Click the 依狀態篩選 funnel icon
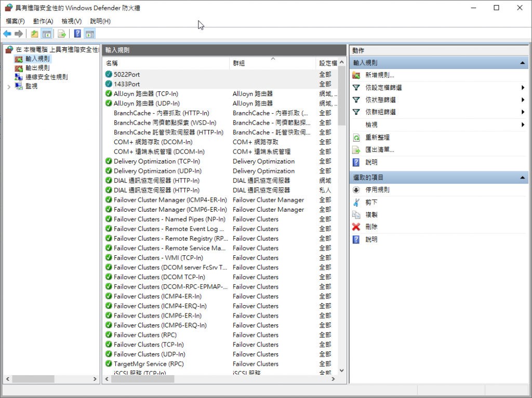The height and width of the screenshot is (398, 532). coord(356,100)
